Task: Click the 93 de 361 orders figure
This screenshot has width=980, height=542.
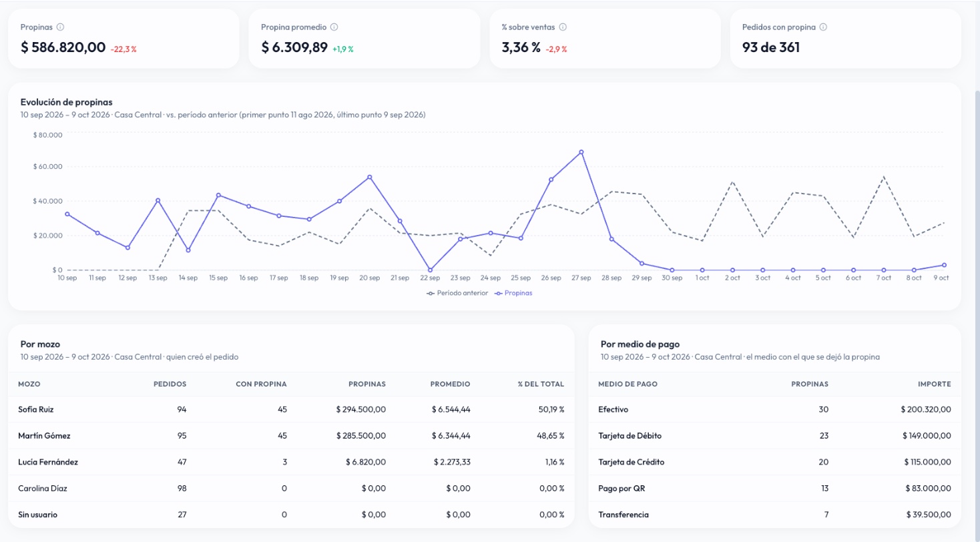Action: tap(771, 47)
